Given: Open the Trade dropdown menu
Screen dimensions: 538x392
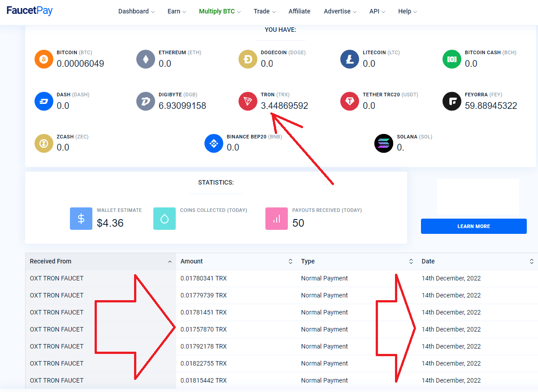Looking at the screenshot, I should point(265,11).
